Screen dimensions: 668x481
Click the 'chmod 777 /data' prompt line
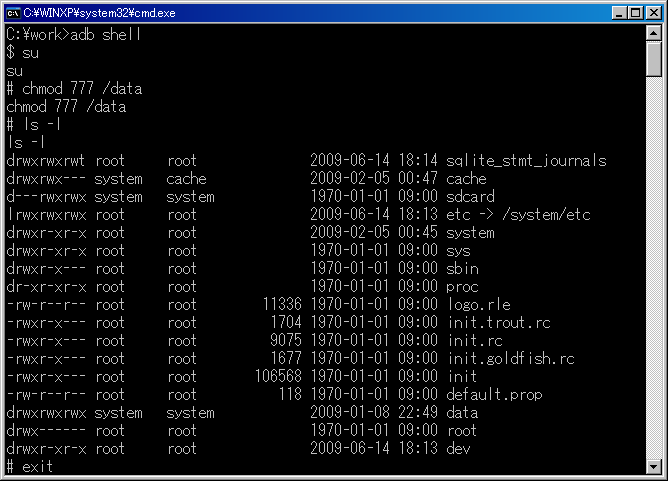click(74, 89)
